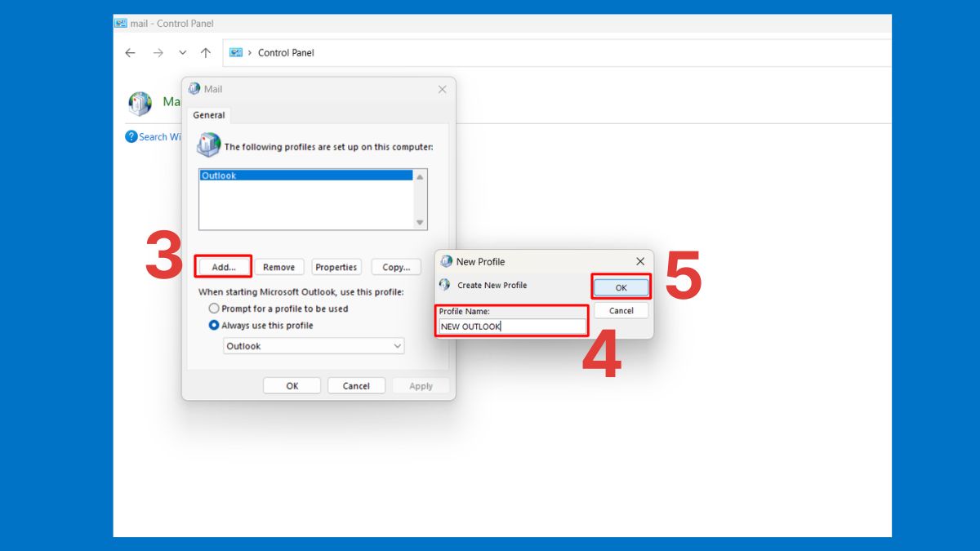980x551 pixels.
Task: Close the Mail dialog window
Action: click(x=443, y=89)
